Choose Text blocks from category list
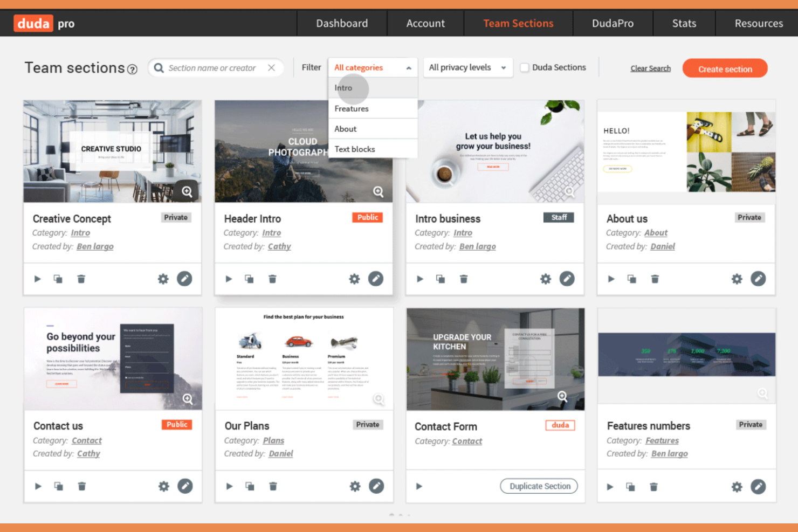Screen dimensions: 798x532 [373, 149]
